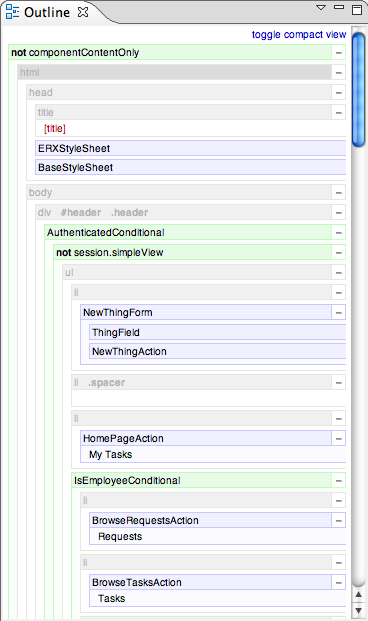The image size is (368, 621).
Task: Click the vertical scrollbar thumb
Action: coord(358,90)
